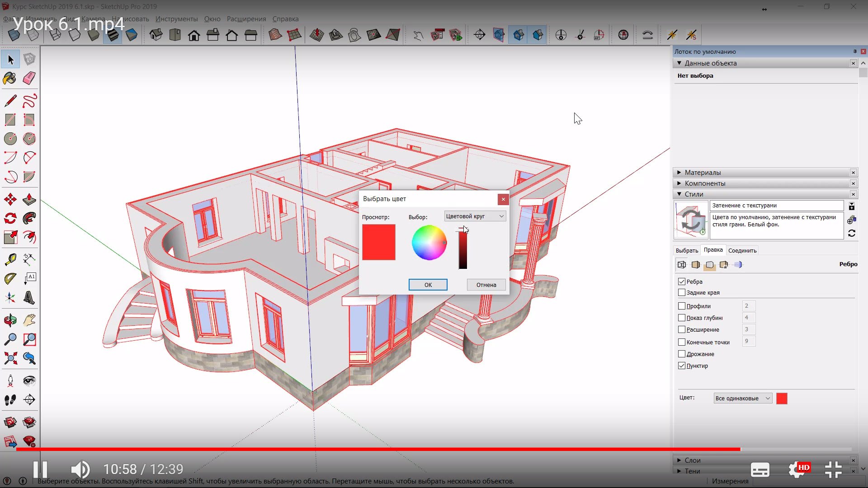This screenshot has width=868, height=488.
Task: Switch to the Соединить tab
Action: pos(742,250)
